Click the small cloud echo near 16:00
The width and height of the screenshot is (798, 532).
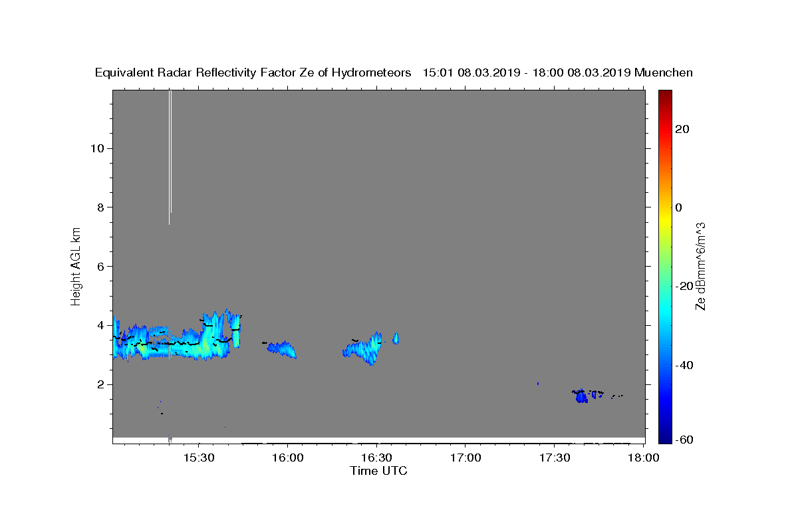pyautogui.click(x=282, y=349)
